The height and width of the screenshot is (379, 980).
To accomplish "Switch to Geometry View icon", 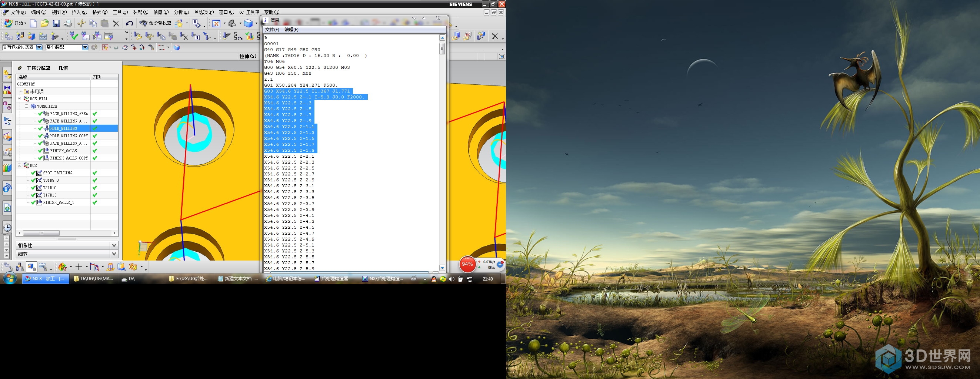I will click(x=31, y=267).
